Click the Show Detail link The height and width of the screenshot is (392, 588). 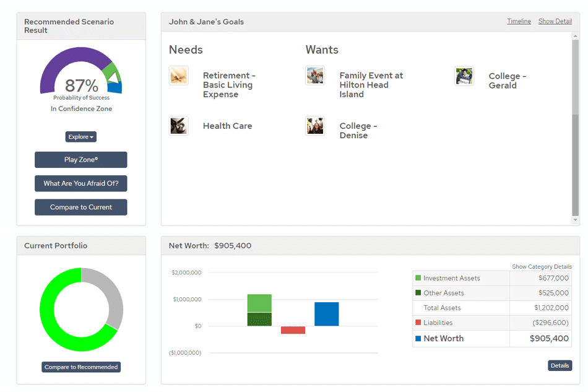tap(555, 22)
